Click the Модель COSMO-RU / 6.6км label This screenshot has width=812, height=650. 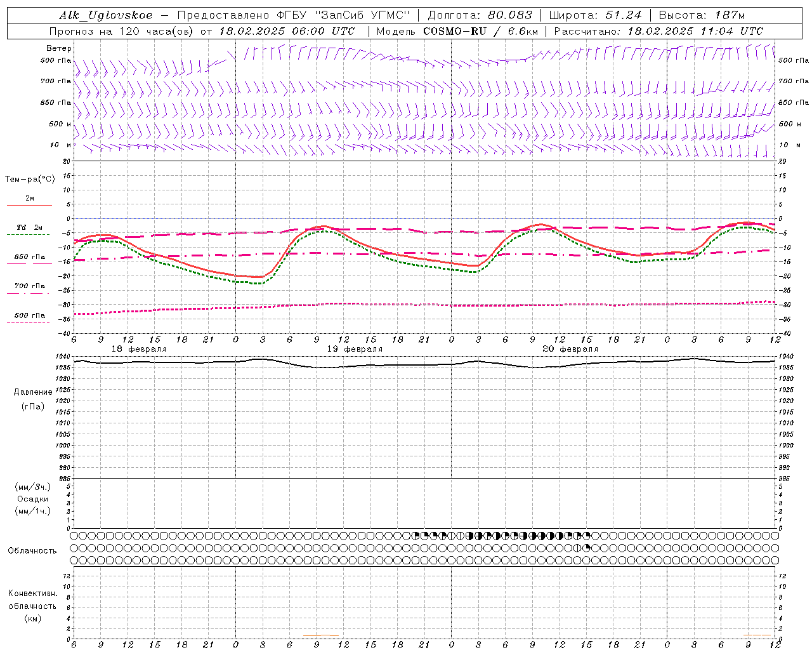pyautogui.click(x=457, y=31)
